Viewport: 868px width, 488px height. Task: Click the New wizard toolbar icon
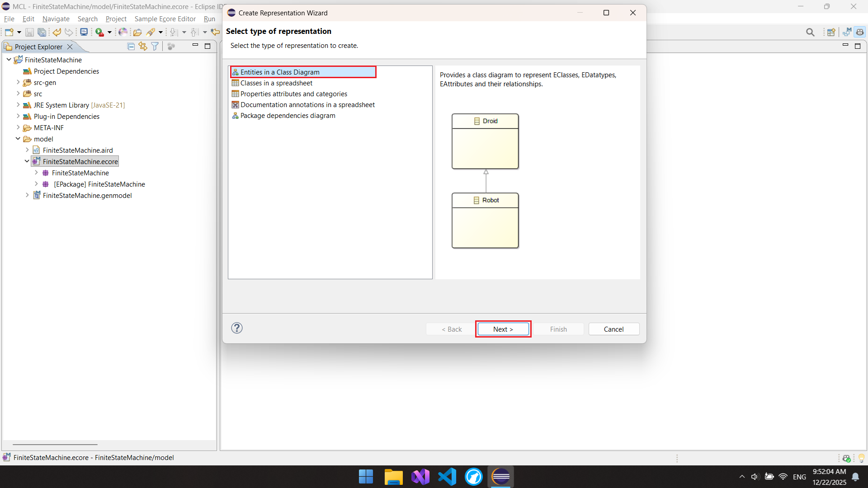(9, 32)
